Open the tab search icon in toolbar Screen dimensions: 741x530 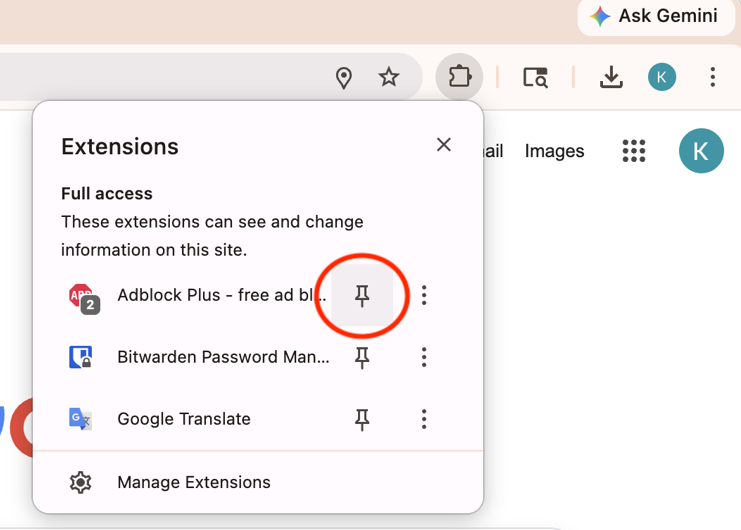pyautogui.click(x=535, y=77)
